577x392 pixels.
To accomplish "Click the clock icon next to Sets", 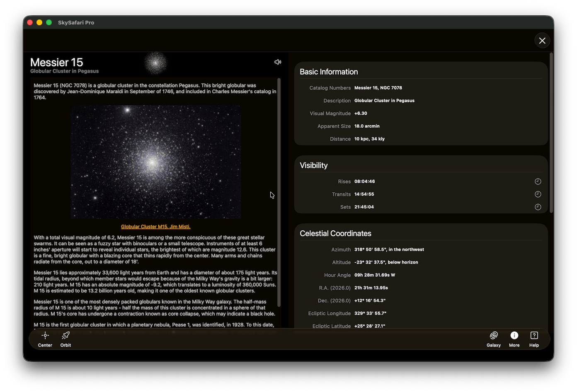I will 538,207.
